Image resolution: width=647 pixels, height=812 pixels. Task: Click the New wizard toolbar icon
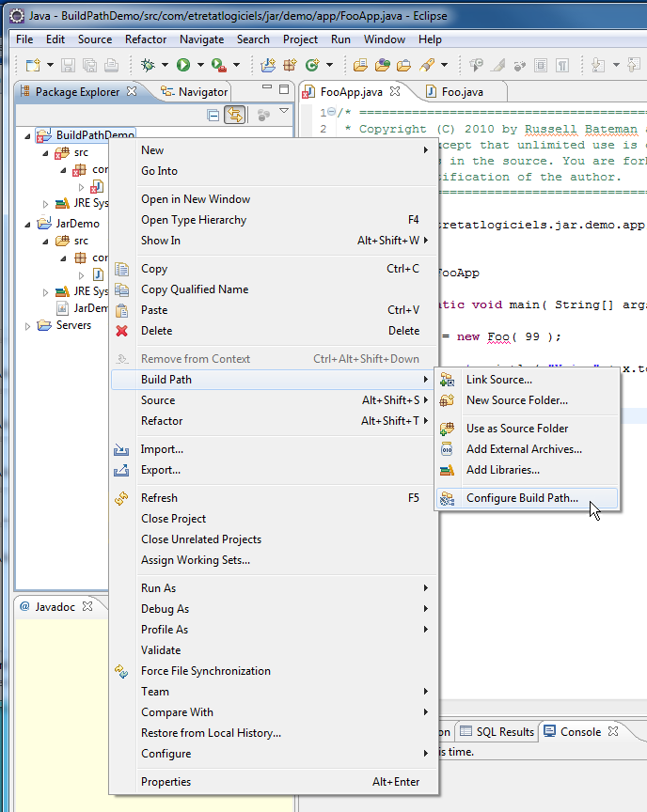pyautogui.click(x=34, y=65)
